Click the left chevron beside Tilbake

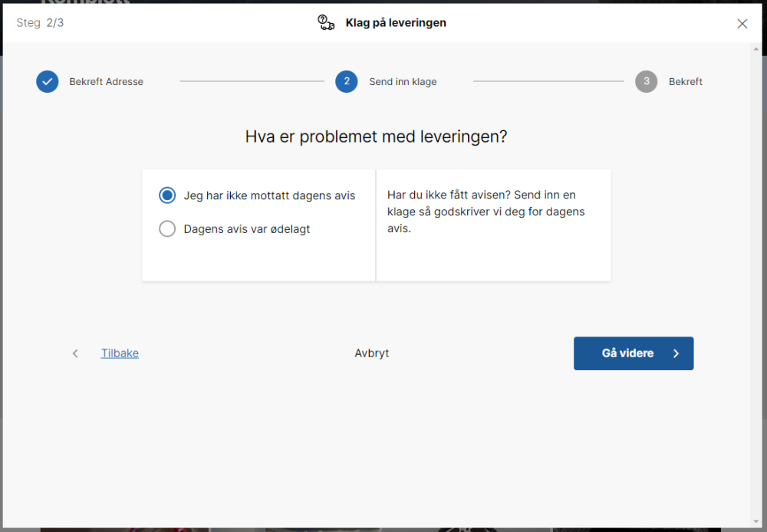pyautogui.click(x=75, y=353)
